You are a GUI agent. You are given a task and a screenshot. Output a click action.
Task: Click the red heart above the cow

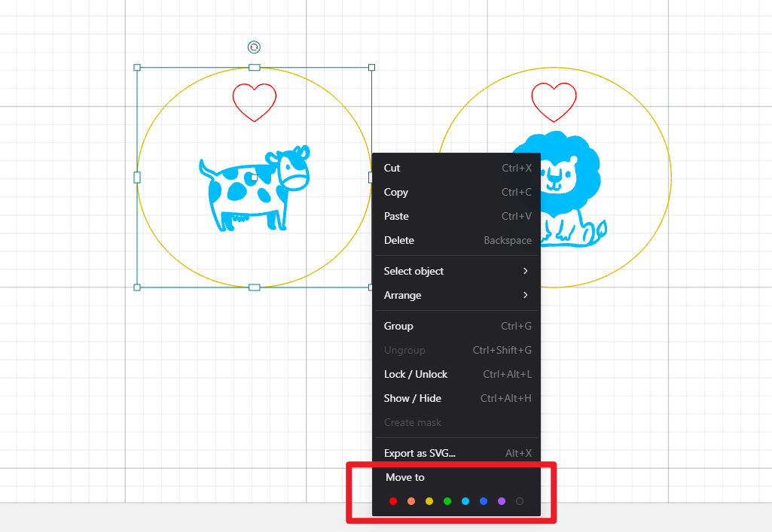[x=255, y=102]
